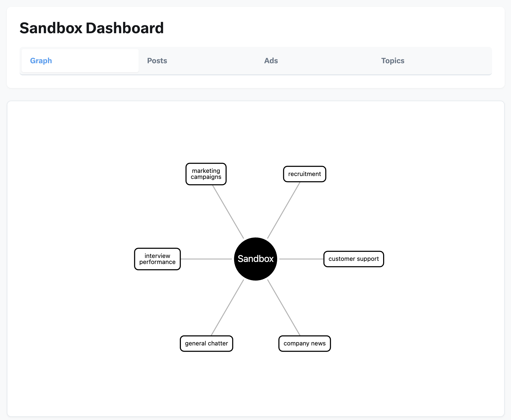
Task: Select the edge from Sandbox to company news
Action: point(284,307)
